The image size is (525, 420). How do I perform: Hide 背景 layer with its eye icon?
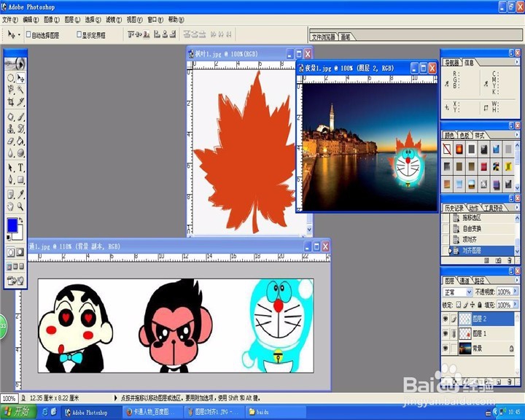coord(446,349)
